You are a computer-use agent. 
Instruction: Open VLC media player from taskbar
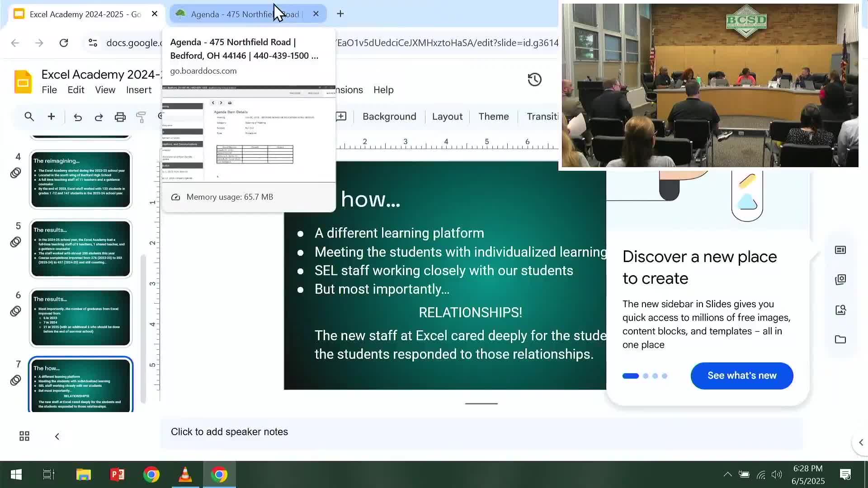tap(185, 474)
